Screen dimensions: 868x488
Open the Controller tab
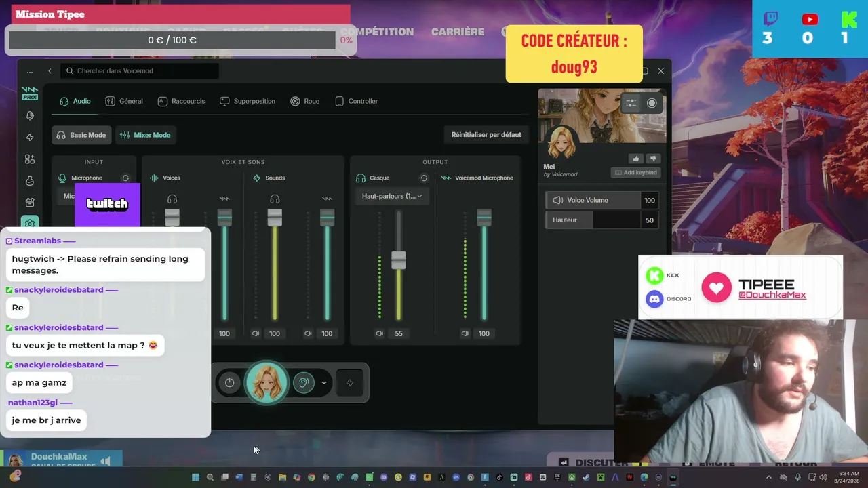pyautogui.click(x=357, y=101)
